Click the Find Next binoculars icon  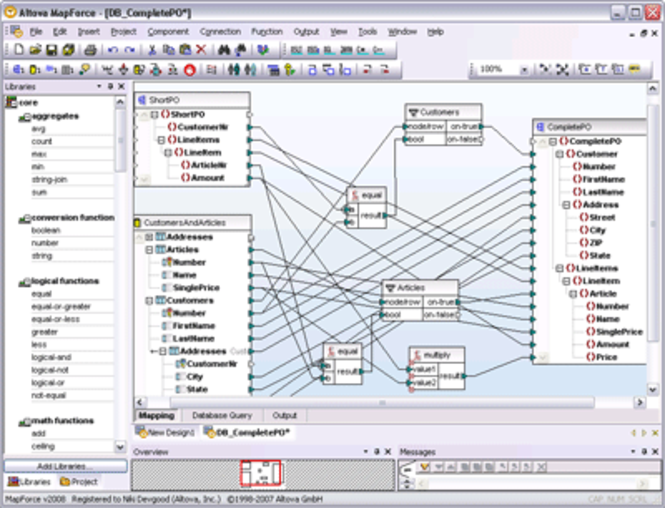(x=240, y=50)
